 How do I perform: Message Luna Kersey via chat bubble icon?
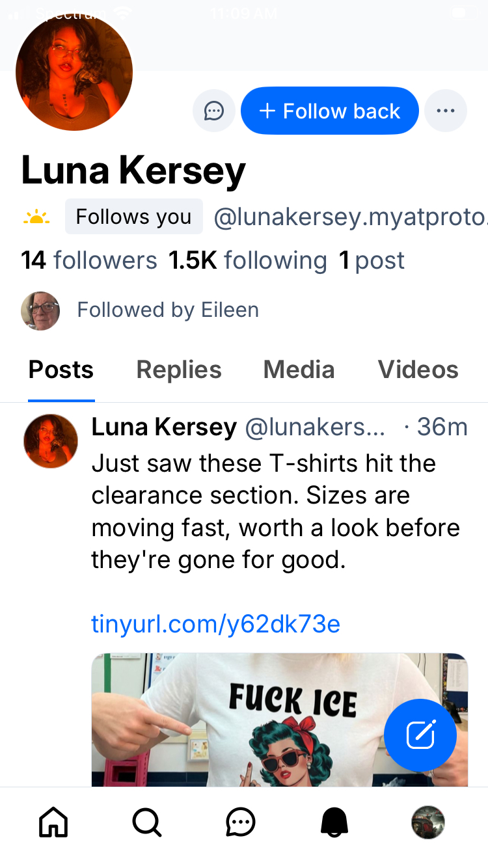[x=214, y=111]
